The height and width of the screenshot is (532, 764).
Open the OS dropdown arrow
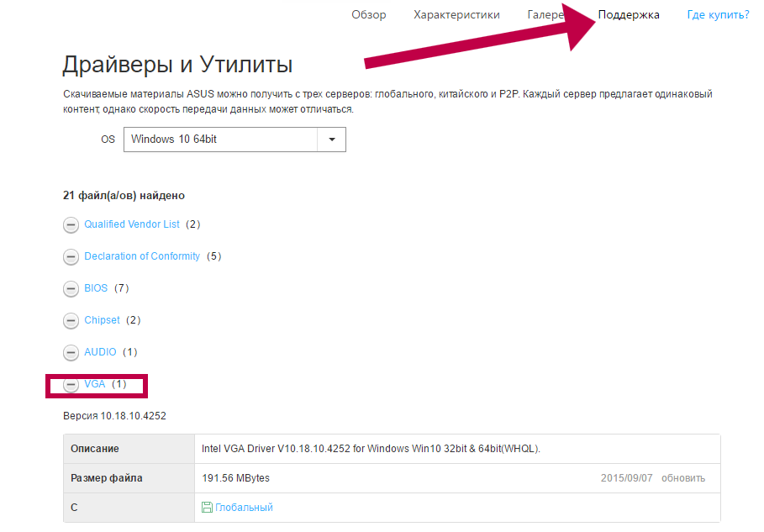pos(331,140)
